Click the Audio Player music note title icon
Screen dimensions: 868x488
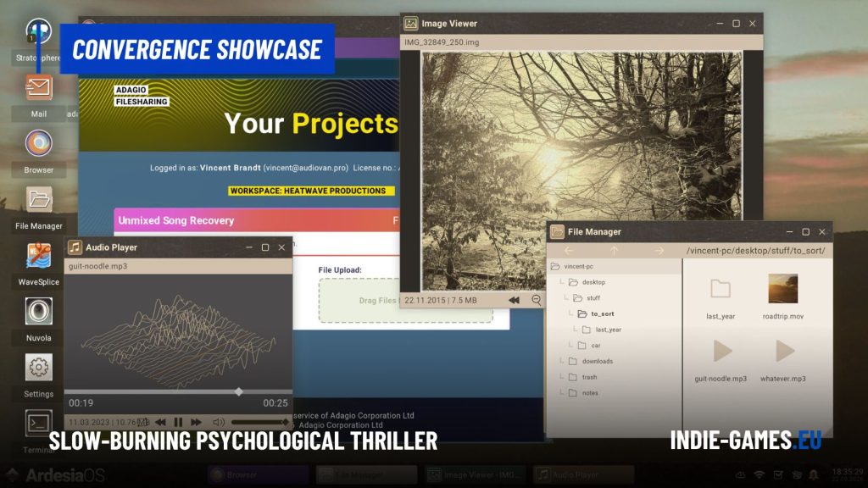(x=75, y=247)
